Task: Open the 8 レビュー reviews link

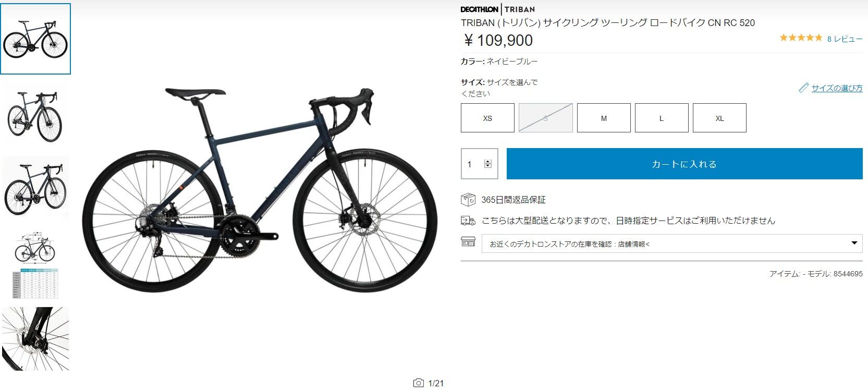Action: 845,39
